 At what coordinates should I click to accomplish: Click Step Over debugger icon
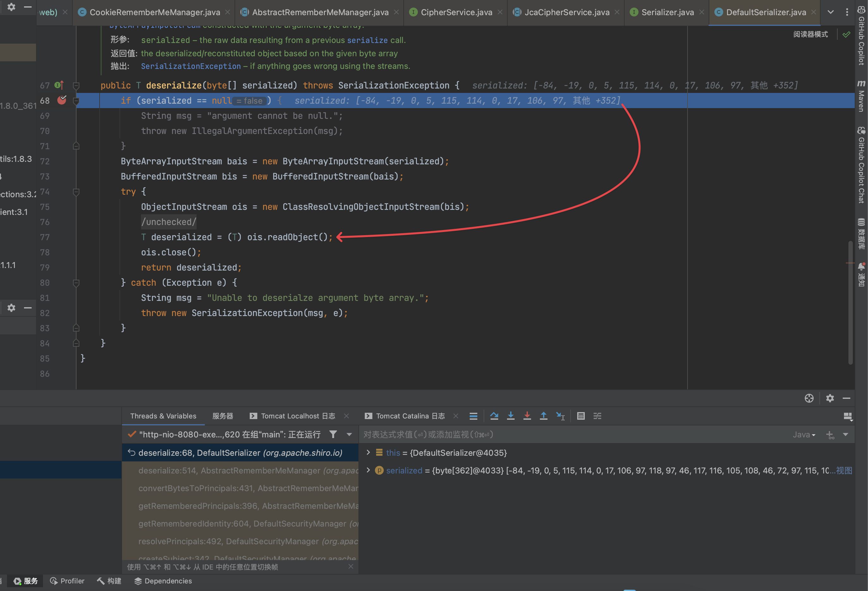(x=494, y=416)
